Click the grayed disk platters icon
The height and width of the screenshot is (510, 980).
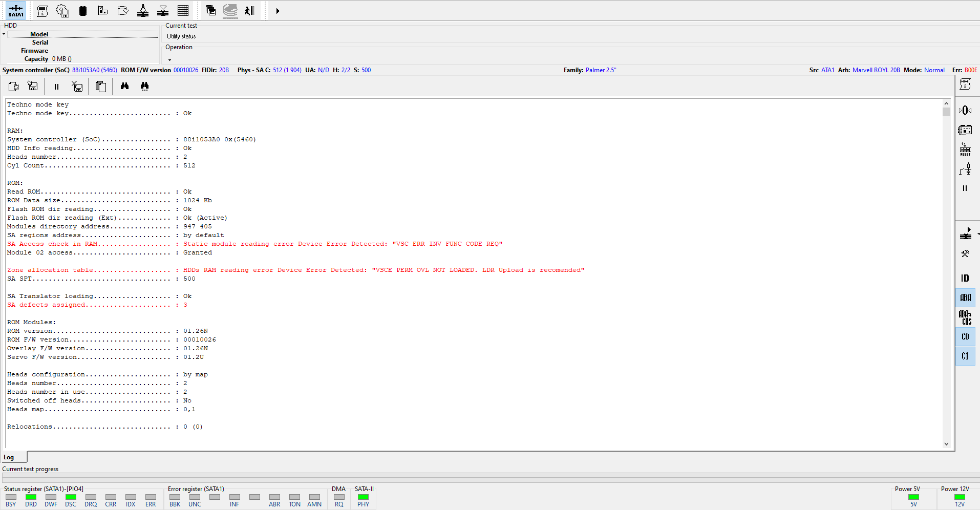point(230,11)
